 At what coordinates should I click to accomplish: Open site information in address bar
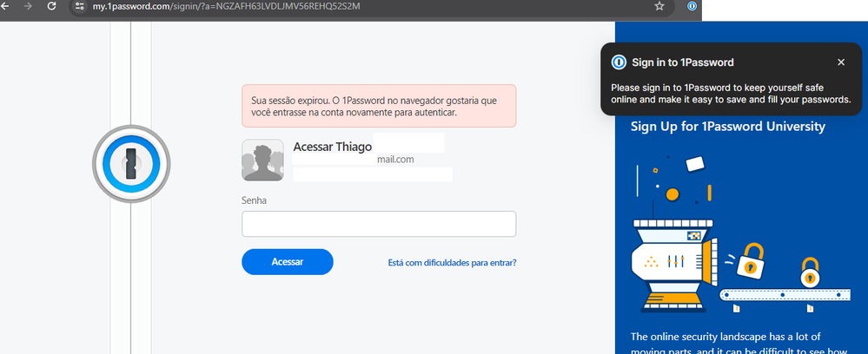79,6
